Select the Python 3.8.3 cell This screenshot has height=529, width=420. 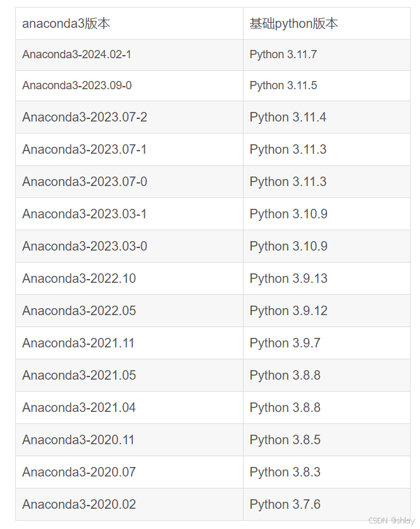tap(326, 472)
